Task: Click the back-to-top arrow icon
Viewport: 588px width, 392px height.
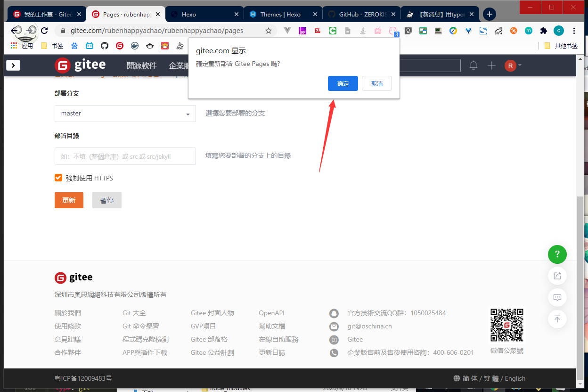Action: pyautogui.click(x=557, y=319)
